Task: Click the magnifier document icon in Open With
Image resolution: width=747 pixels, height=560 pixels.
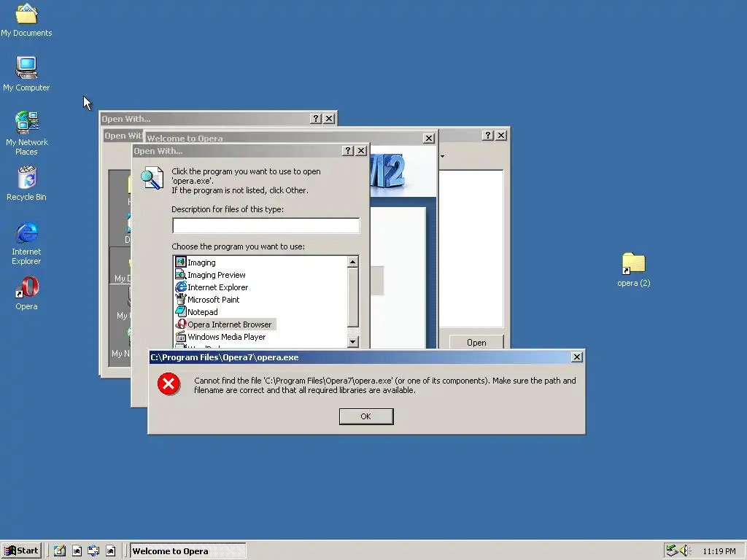Action: [152, 178]
